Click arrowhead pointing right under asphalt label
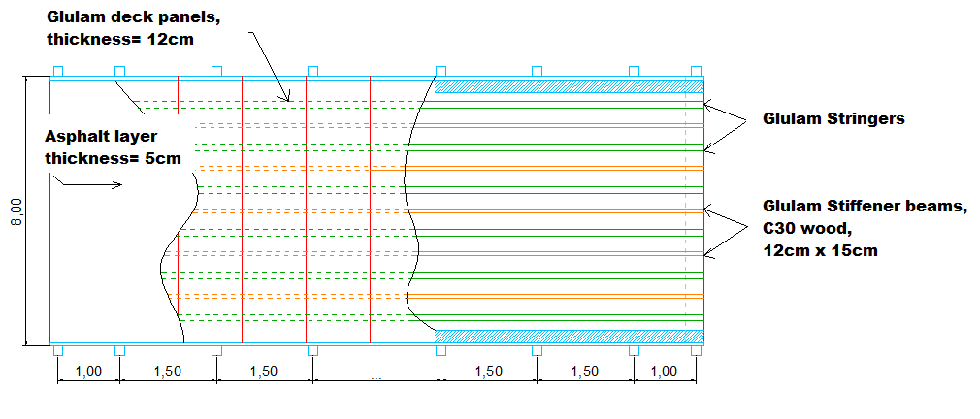The height and width of the screenshot is (419, 980). click(x=116, y=184)
